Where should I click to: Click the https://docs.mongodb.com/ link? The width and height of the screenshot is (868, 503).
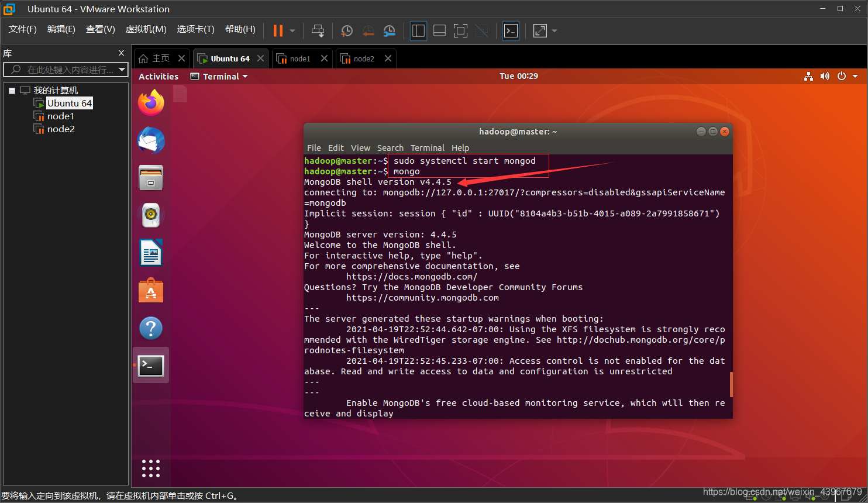click(x=412, y=277)
